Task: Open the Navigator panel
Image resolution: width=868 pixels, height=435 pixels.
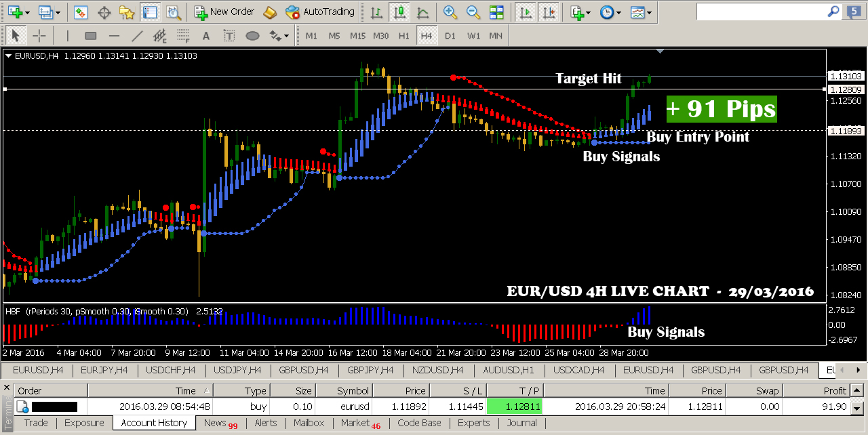Action: pos(127,12)
